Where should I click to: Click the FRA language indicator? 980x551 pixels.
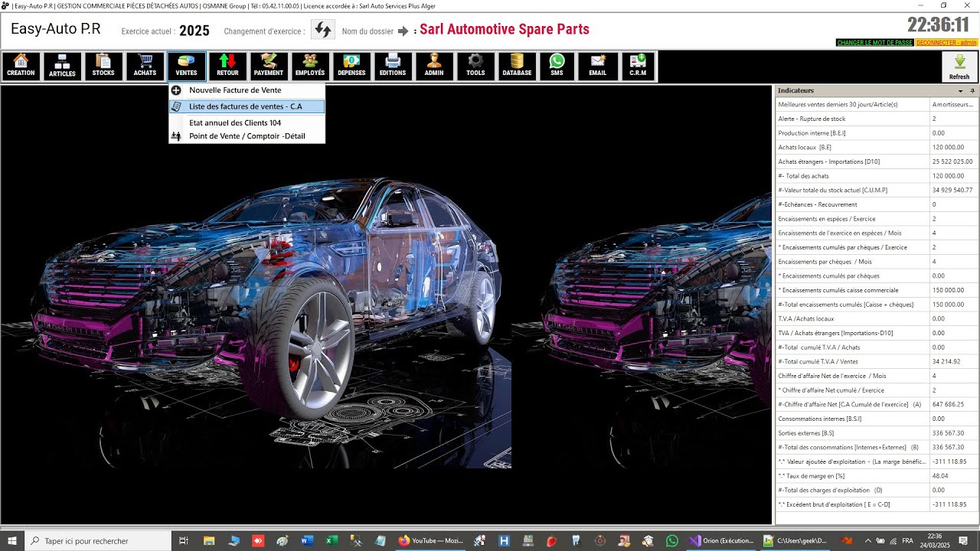click(x=907, y=540)
